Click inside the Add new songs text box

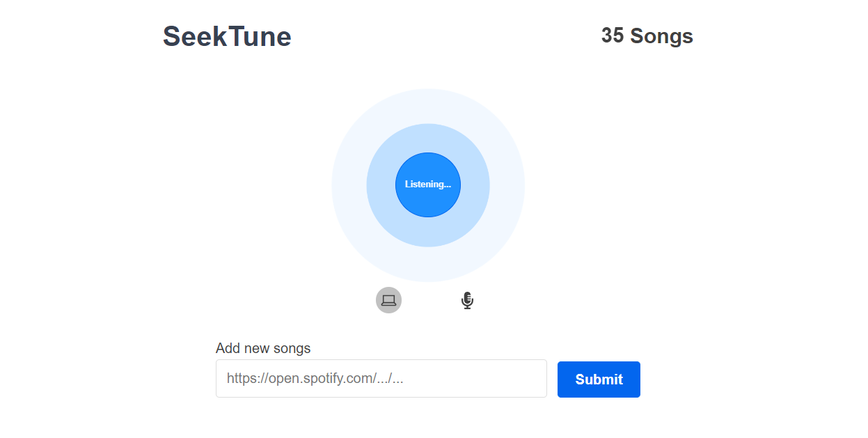tap(381, 378)
